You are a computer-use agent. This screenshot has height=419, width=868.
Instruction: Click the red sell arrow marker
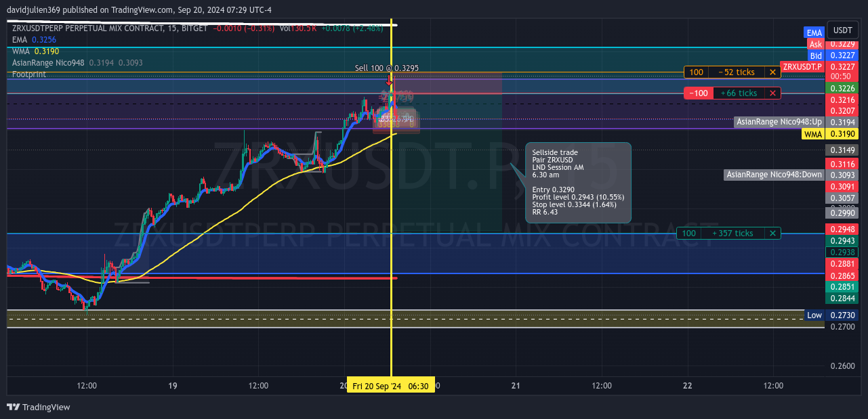(389, 81)
